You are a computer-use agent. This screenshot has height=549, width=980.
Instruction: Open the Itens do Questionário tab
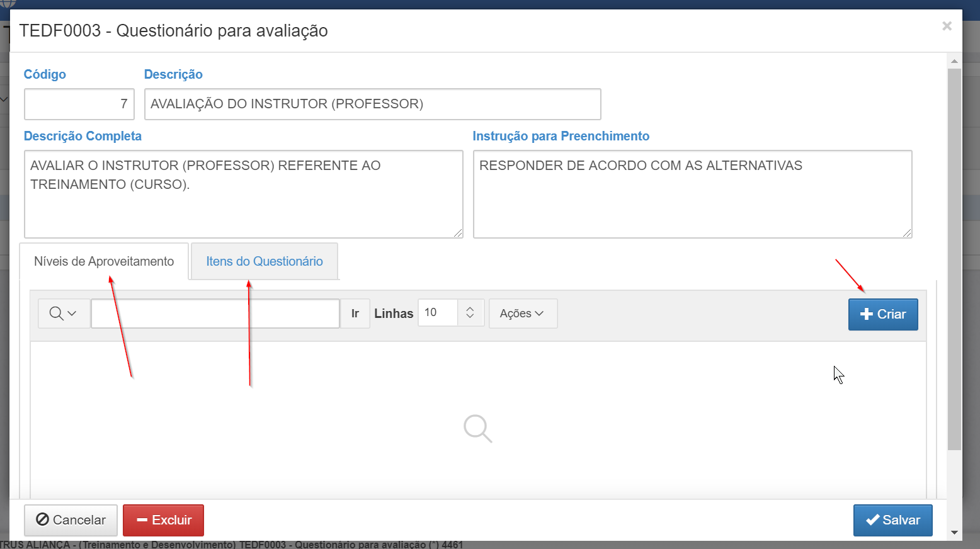tap(265, 261)
